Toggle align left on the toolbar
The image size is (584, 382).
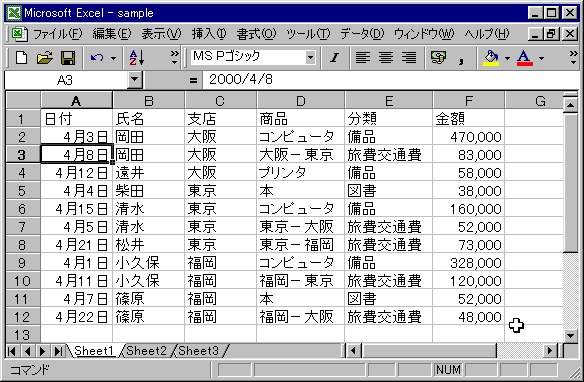[x=362, y=58]
